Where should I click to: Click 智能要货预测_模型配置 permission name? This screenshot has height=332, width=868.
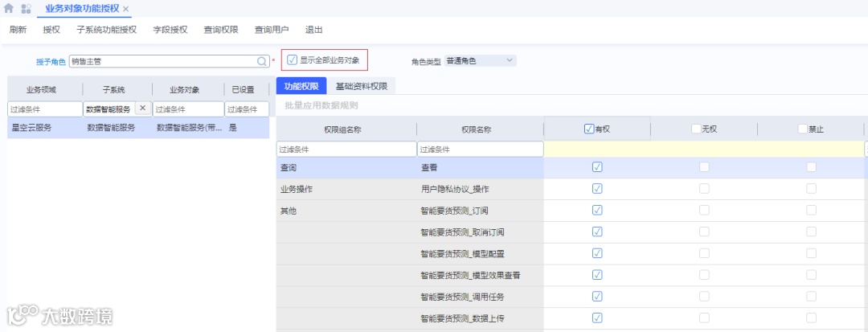[x=462, y=254]
